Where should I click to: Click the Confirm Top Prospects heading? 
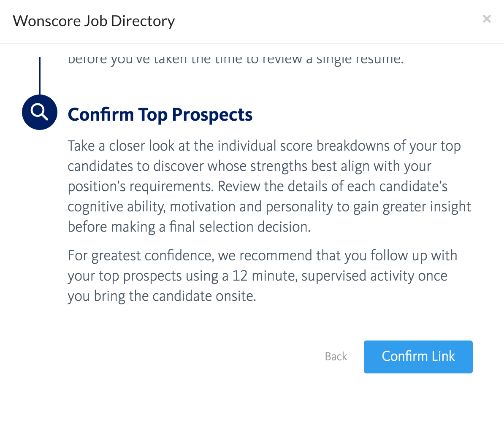[160, 115]
